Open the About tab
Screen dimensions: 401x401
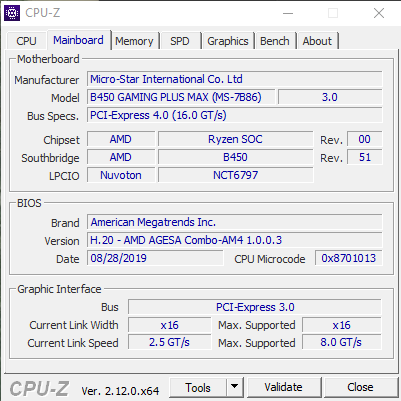coord(317,41)
